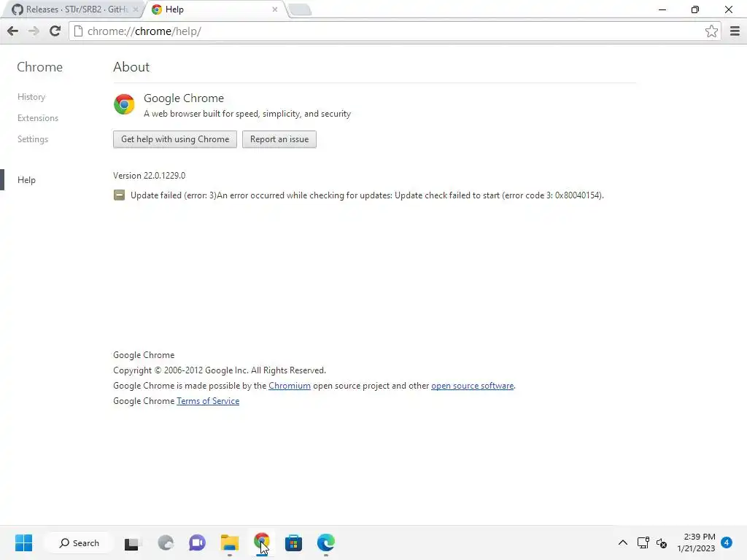747x560 pixels.
Task: Open Extensions from the Chrome sidebar
Action: tap(38, 118)
